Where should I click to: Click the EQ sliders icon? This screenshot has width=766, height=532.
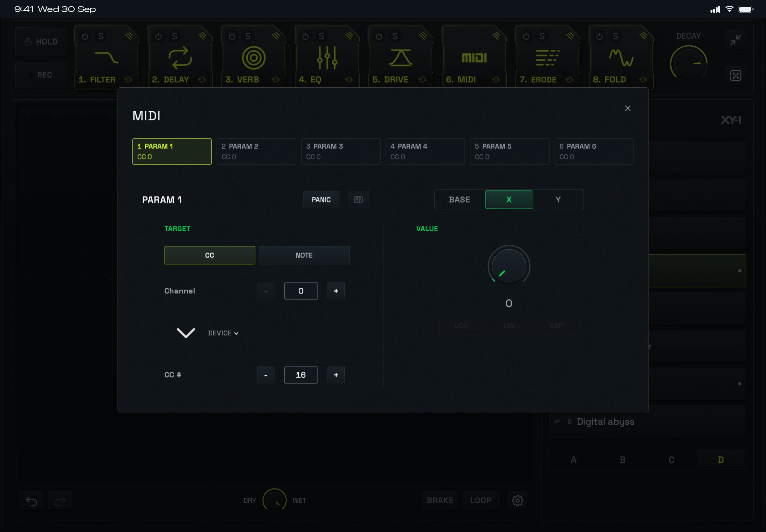tap(327, 58)
